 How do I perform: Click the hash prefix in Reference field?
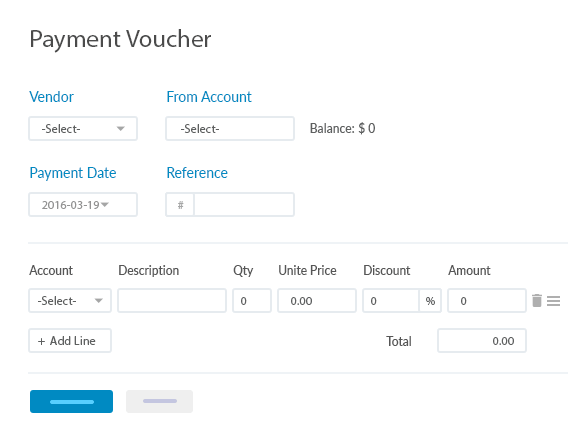click(x=180, y=205)
